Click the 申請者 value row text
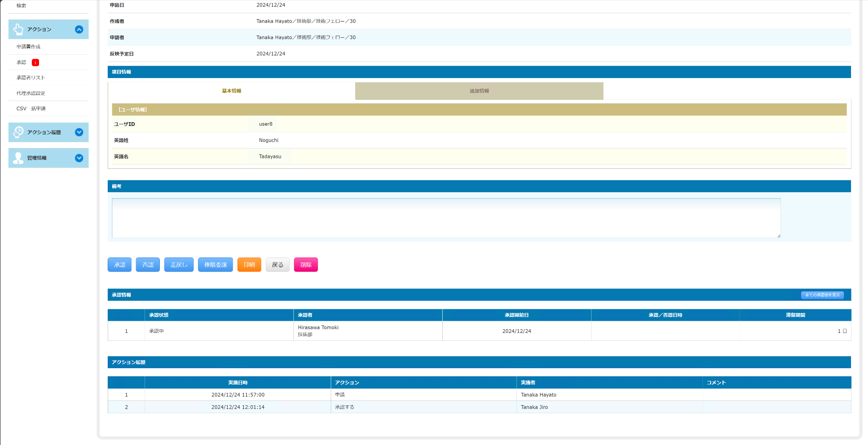 click(x=306, y=37)
